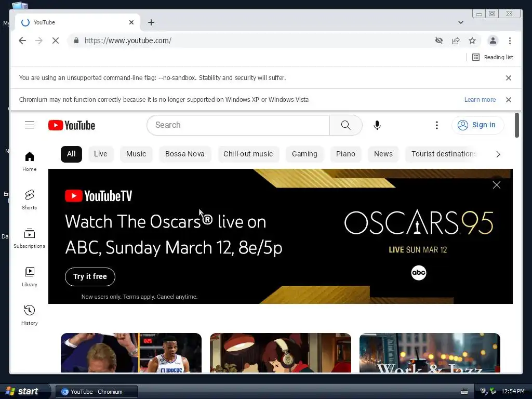
Task: Focus the YouTube search field
Action: pyautogui.click(x=238, y=125)
